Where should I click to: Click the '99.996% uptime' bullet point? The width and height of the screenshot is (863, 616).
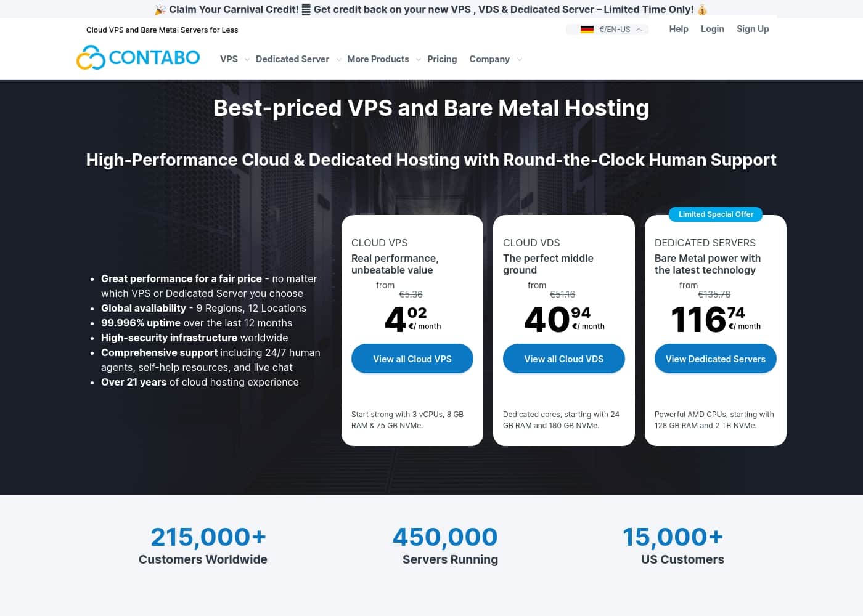(x=197, y=323)
